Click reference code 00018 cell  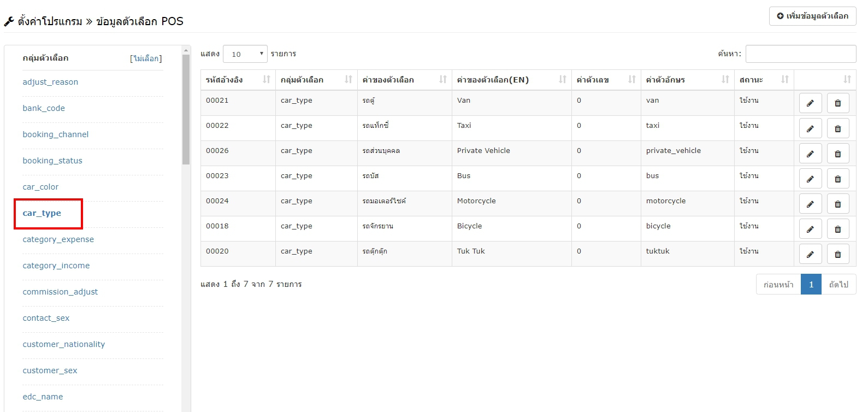pyautogui.click(x=238, y=229)
